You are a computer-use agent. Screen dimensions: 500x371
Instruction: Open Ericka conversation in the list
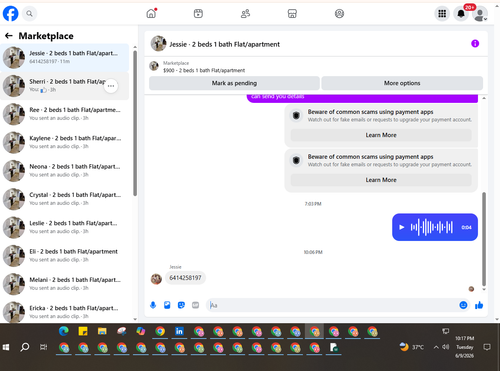coord(65,312)
